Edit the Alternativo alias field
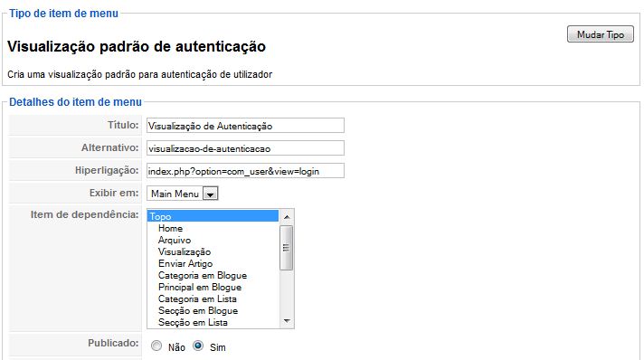 (245, 148)
